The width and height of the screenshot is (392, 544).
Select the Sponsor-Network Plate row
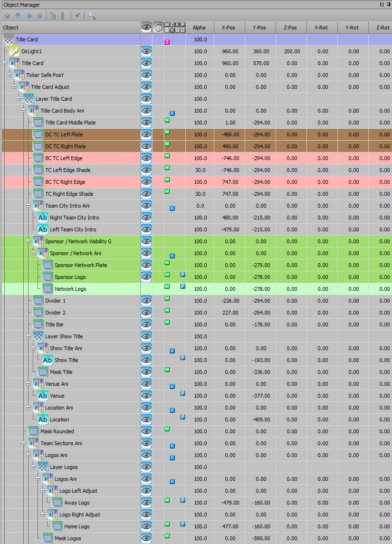coord(81,265)
